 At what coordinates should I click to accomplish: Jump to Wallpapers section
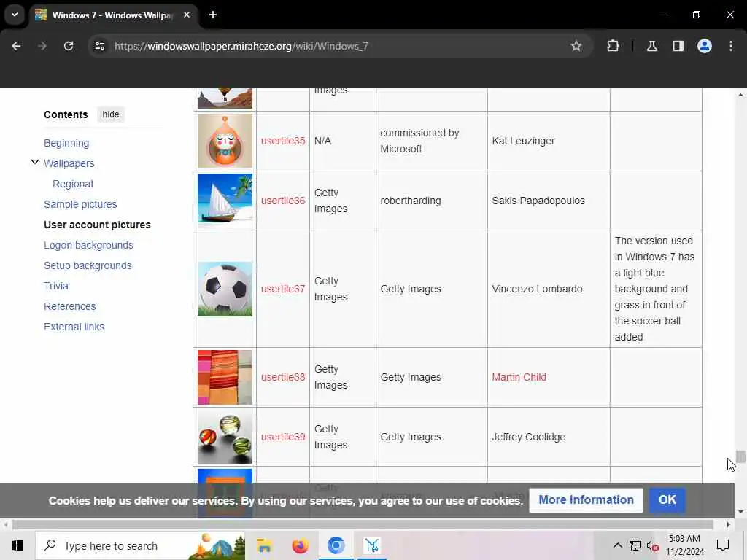(x=69, y=163)
